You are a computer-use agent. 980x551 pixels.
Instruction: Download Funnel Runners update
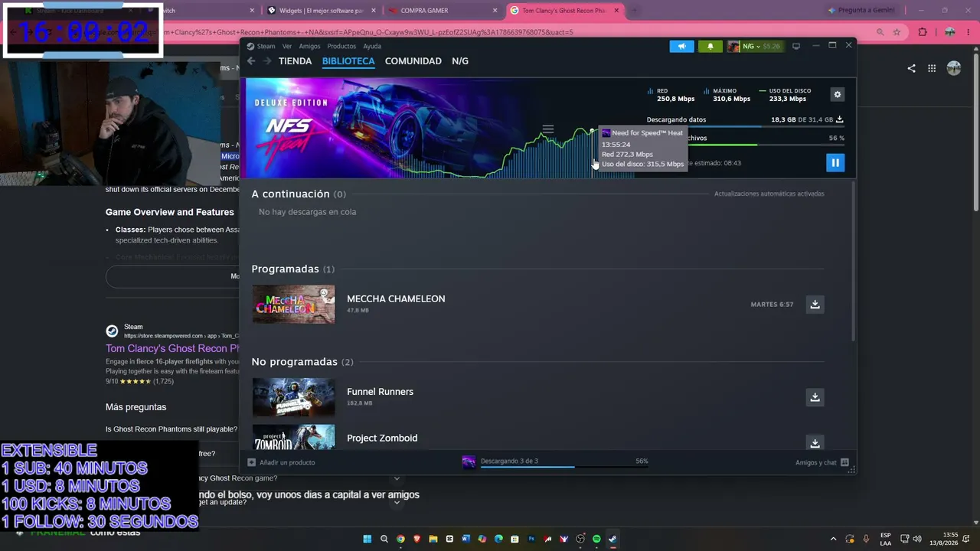(x=815, y=397)
